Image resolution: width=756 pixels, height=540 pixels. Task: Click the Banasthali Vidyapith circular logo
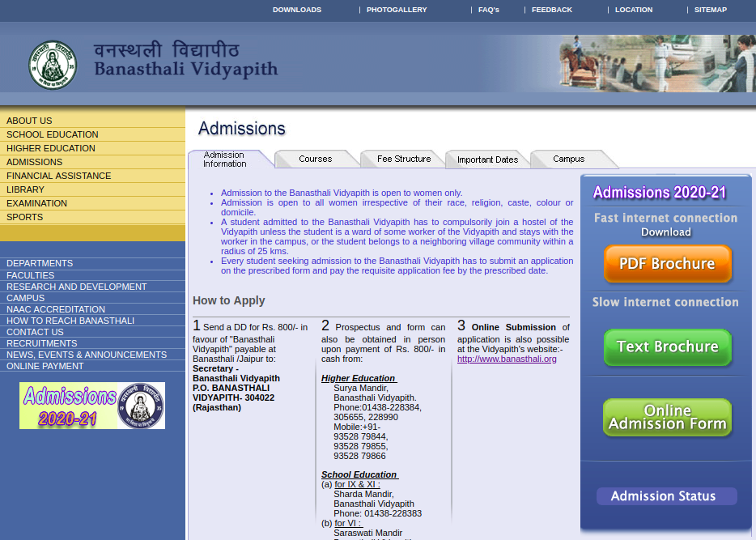click(53, 65)
